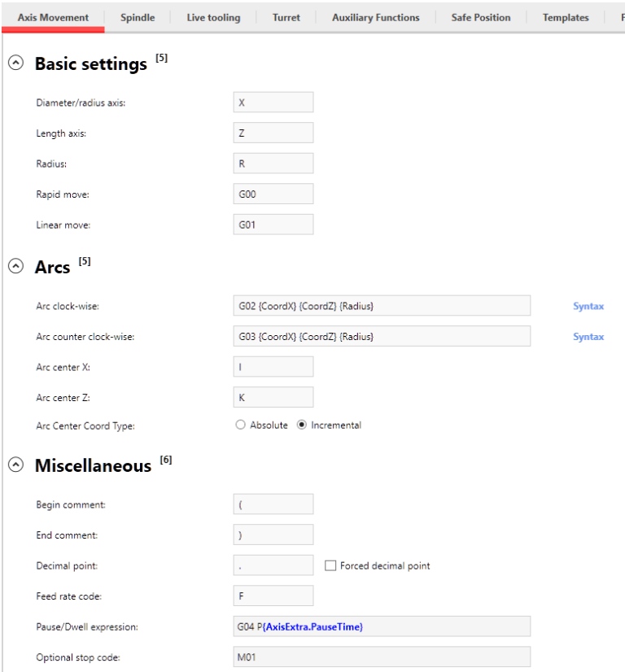Click the Arcs section heading
The height and width of the screenshot is (672, 625).
(x=52, y=267)
